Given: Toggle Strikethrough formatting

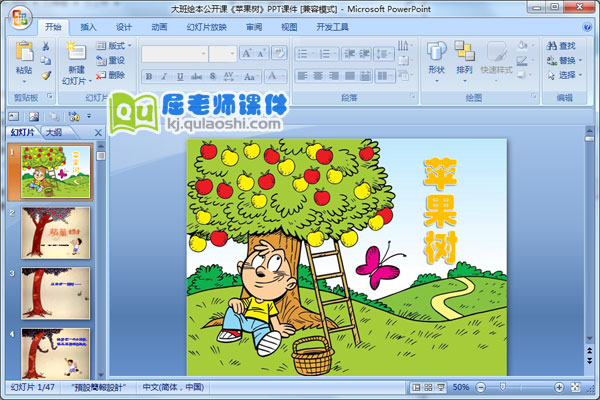Looking at the screenshot, I should point(196,76).
